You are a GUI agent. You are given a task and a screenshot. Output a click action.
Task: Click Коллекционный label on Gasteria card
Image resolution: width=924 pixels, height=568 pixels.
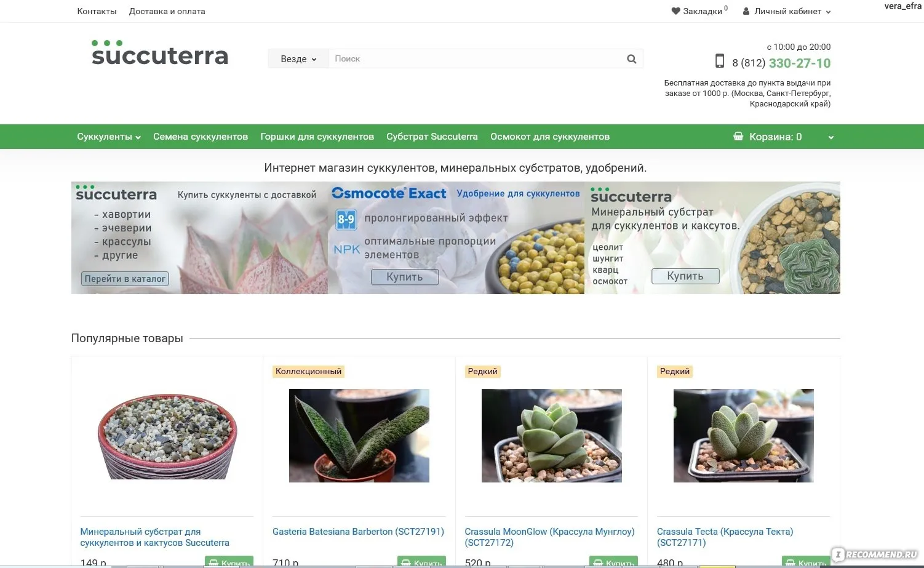(308, 372)
